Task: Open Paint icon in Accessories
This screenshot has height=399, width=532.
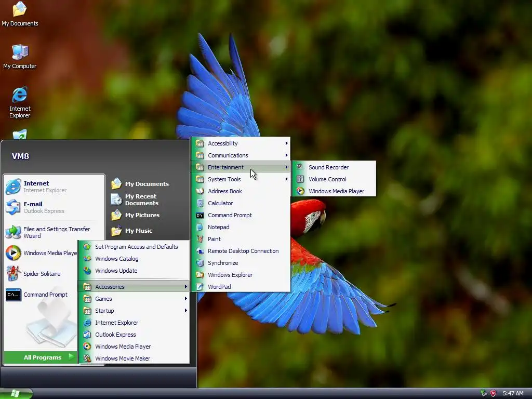Action: tap(200, 239)
